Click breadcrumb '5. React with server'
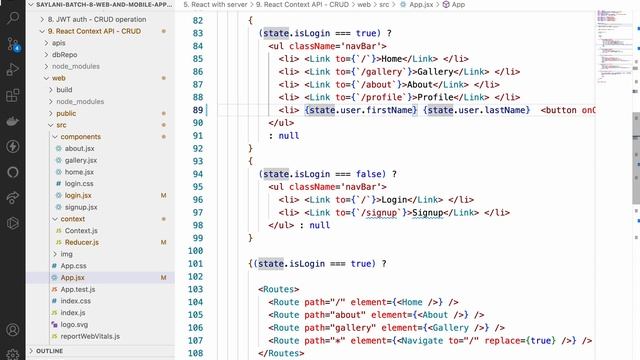 pos(215,4)
